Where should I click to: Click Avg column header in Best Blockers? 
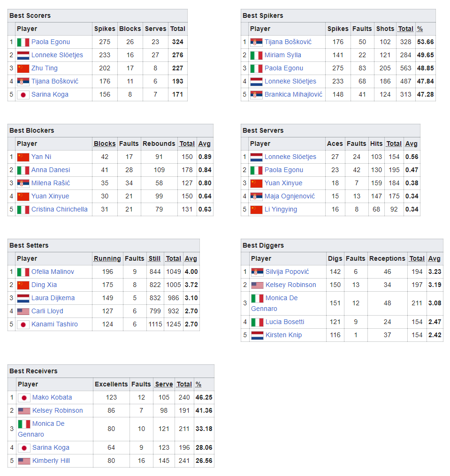205,144
